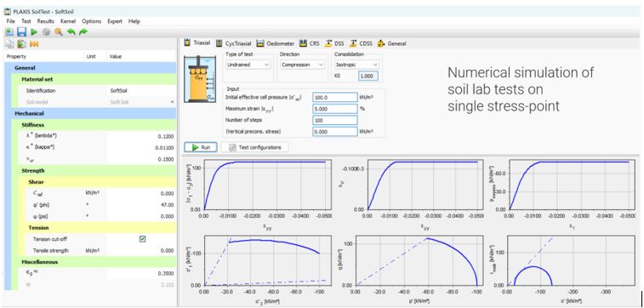Open the Test menu

click(x=26, y=21)
